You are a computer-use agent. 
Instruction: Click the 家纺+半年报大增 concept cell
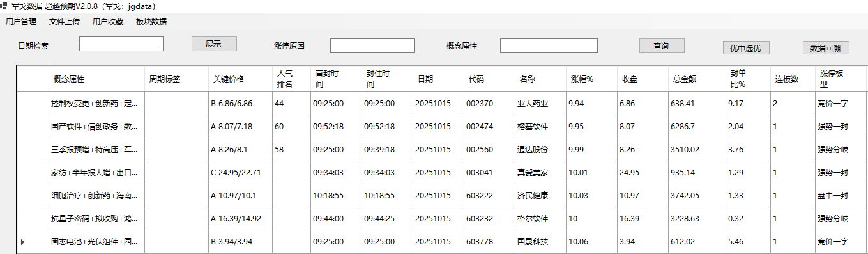pyautogui.click(x=97, y=173)
